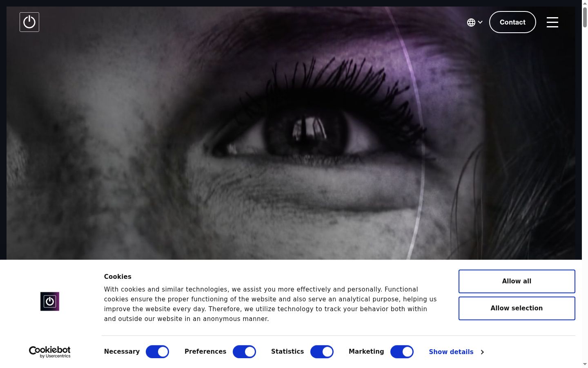Open the hamburger menu
588x368 pixels.
click(x=552, y=22)
